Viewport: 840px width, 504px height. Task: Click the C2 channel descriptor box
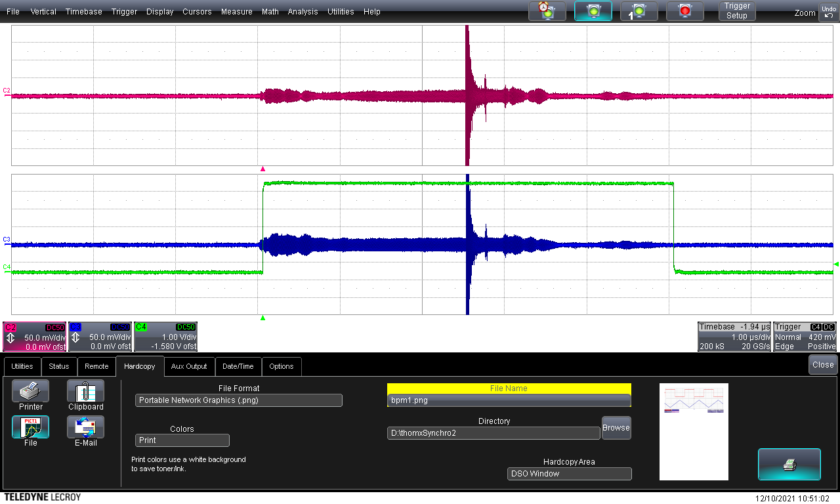(34, 337)
